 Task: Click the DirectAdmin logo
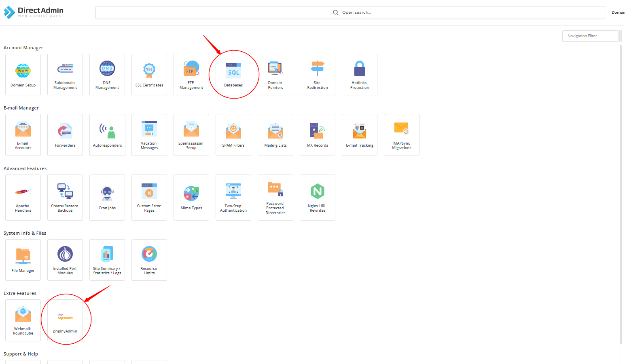(x=34, y=13)
